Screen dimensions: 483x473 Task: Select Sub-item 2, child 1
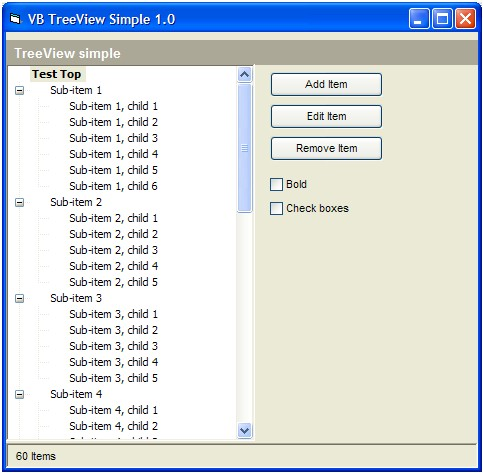tap(113, 218)
